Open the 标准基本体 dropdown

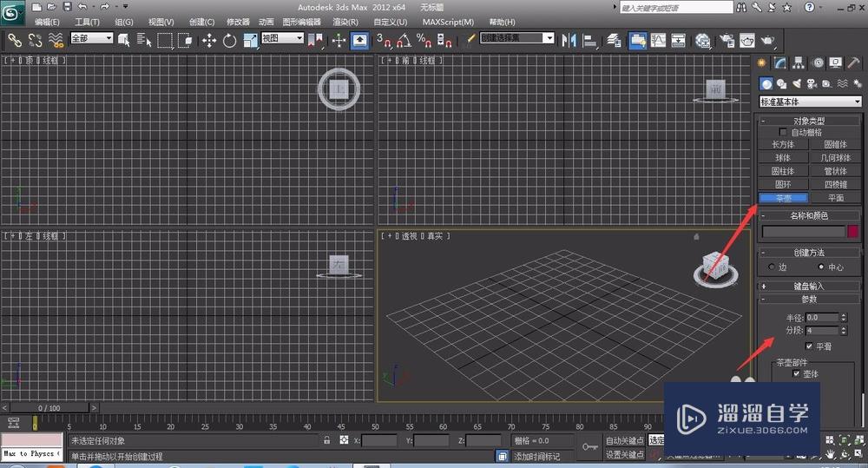pyautogui.click(x=810, y=102)
